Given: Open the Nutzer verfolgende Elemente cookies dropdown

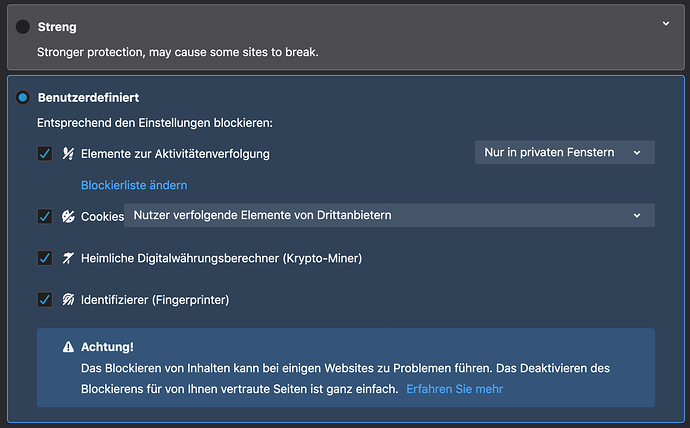Looking at the screenshot, I should 389,215.
